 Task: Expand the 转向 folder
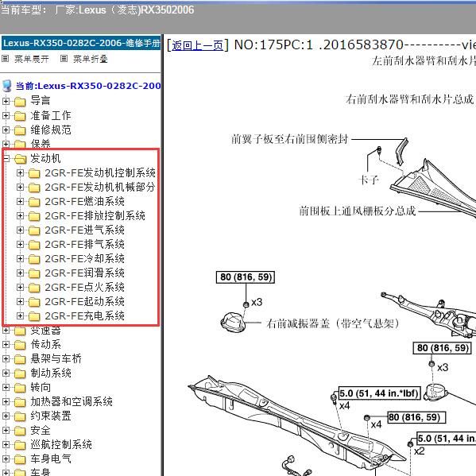(x=6, y=387)
